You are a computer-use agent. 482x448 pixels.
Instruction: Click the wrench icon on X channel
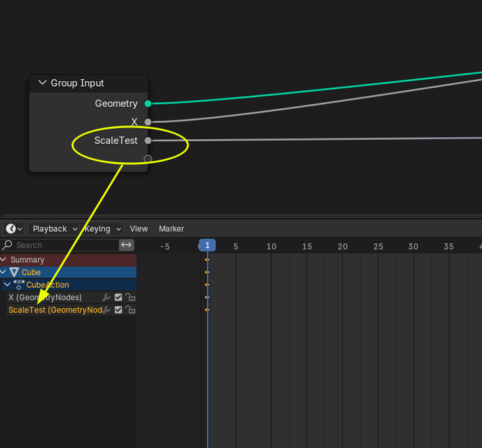coord(106,298)
